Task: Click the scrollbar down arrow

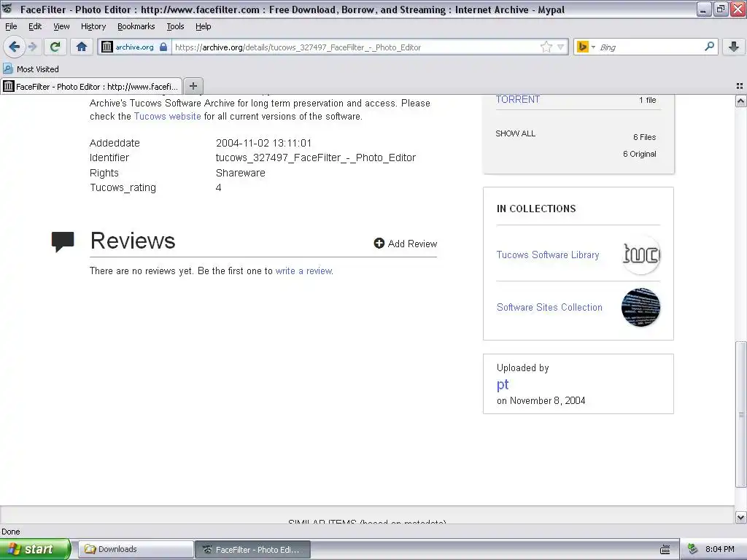Action: pos(740,517)
